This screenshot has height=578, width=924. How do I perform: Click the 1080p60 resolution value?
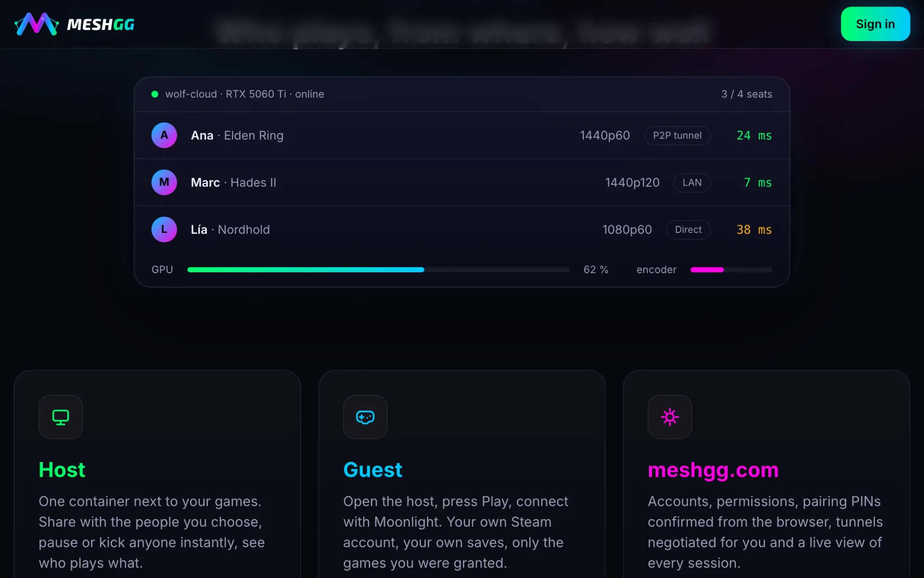point(627,229)
